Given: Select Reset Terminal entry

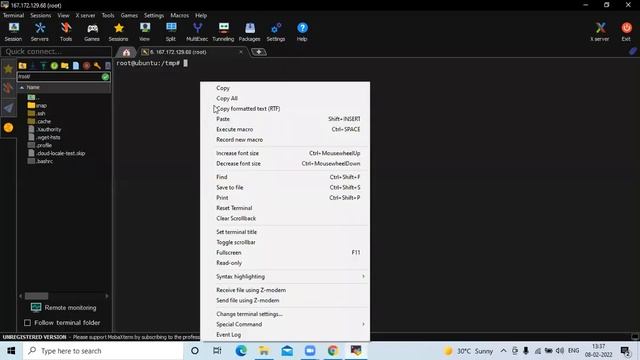Looking at the screenshot, I should click(x=285, y=208).
